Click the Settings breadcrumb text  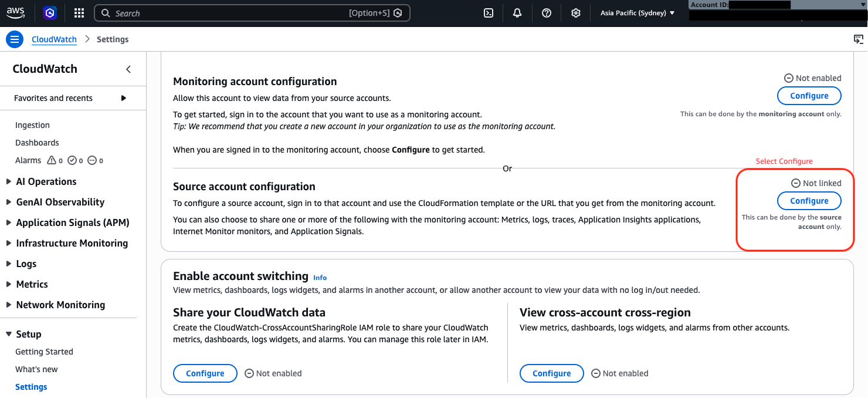pyautogui.click(x=113, y=39)
